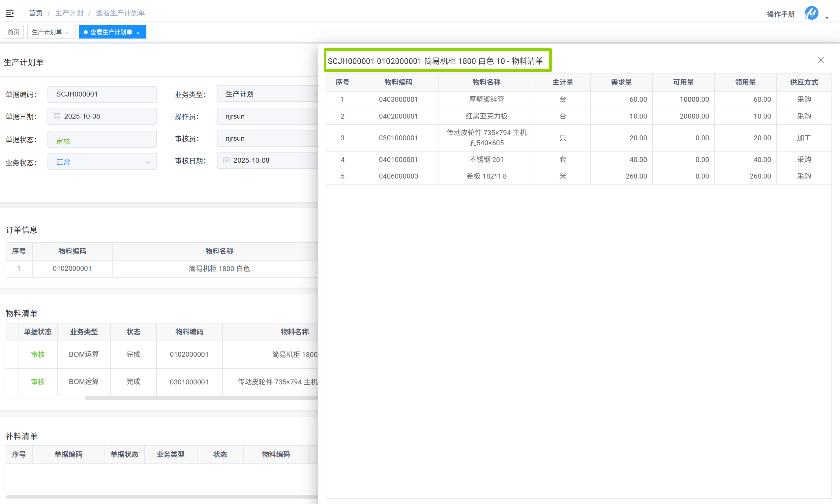The image size is (840, 504).
Task: Select row 0403000001 厚壁镀锌管 in drawer
Action: tap(486, 99)
